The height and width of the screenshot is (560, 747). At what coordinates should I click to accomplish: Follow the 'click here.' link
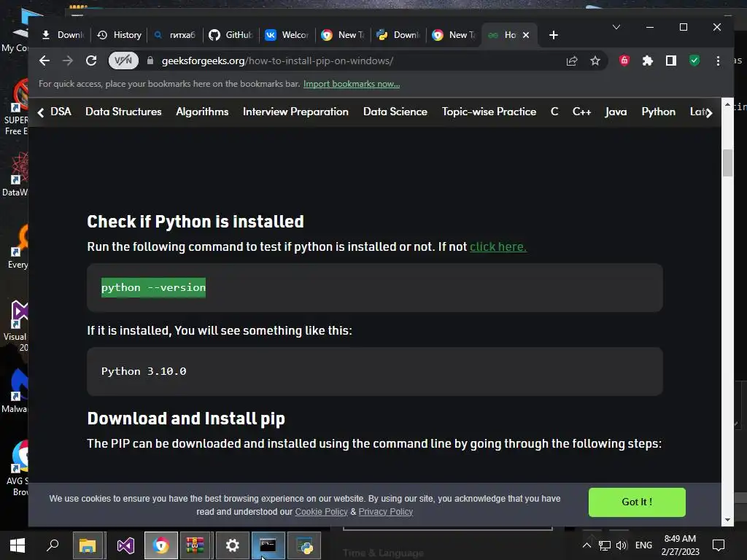tap(498, 246)
